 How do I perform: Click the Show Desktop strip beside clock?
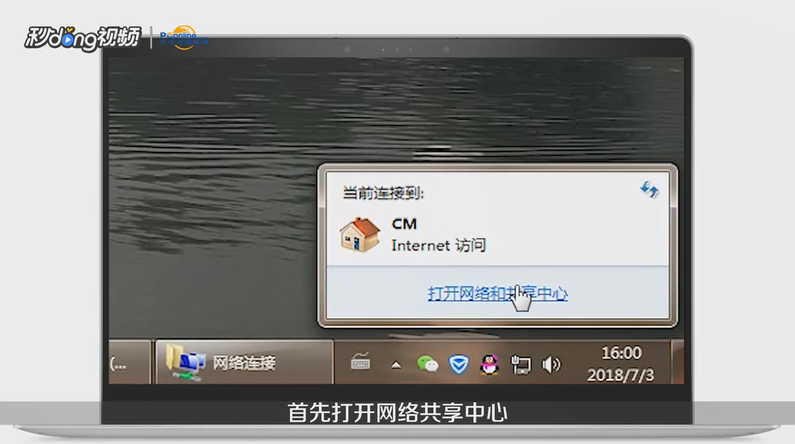point(678,362)
